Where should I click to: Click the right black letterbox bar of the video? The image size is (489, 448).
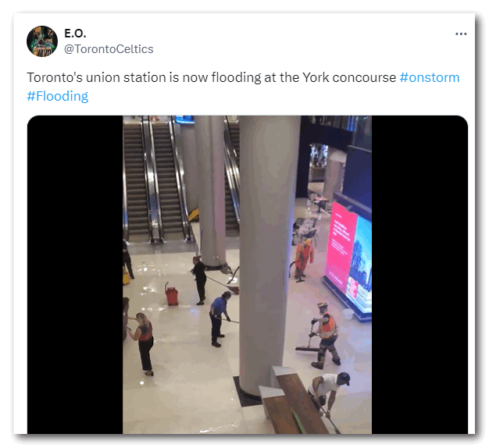click(419, 275)
